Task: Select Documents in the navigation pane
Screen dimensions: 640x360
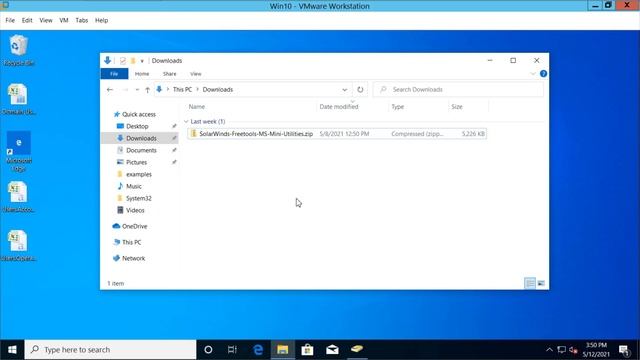Action: pos(141,150)
